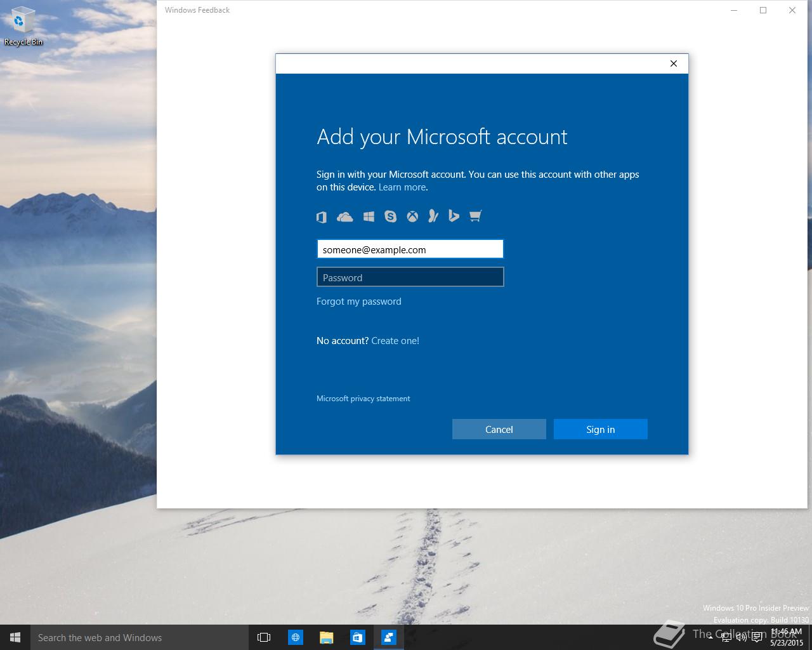Click the Store shopping cart icon in dialog
Viewport: 812px width, 650px height.
click(x=475, y=216)
